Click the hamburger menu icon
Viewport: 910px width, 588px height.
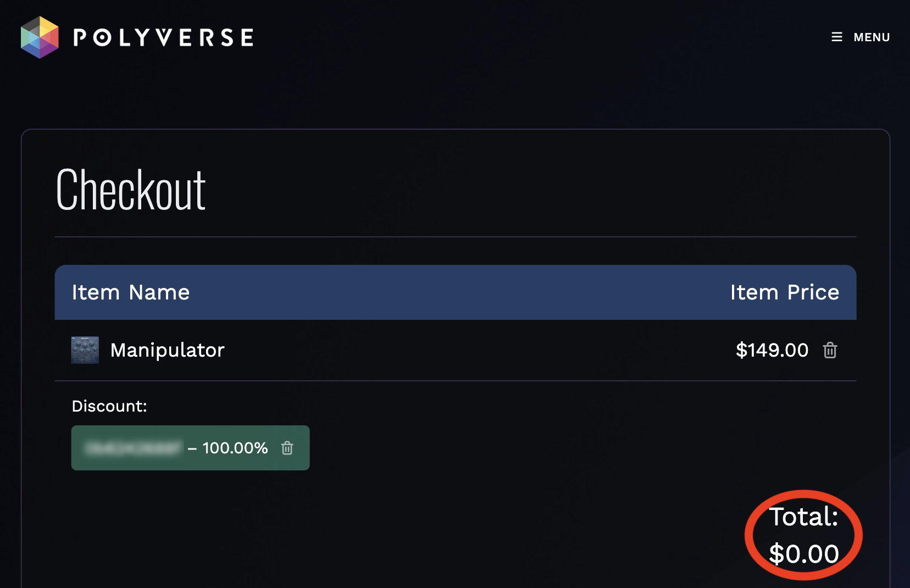point(836,37)
